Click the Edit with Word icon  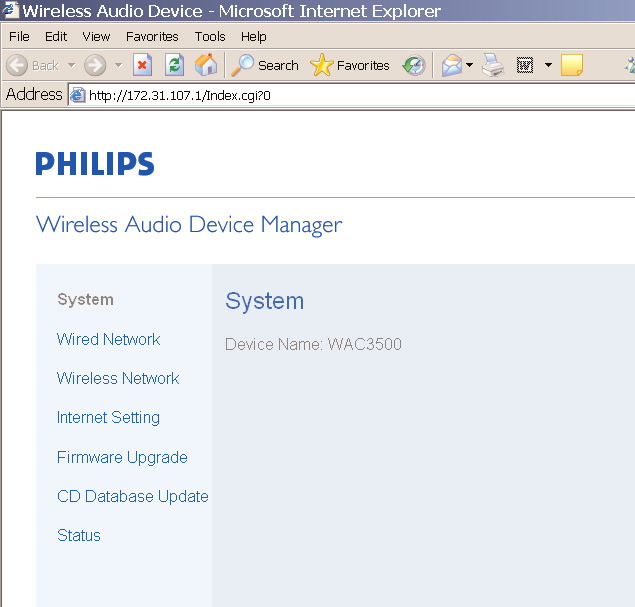(x=525, y=65)
